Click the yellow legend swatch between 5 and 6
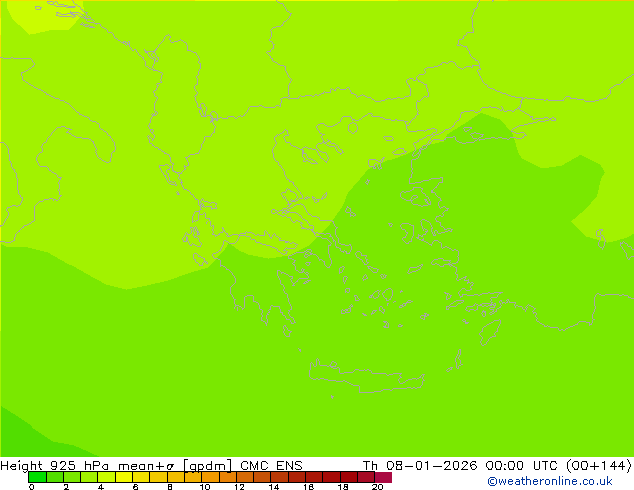 click(124, 477)
